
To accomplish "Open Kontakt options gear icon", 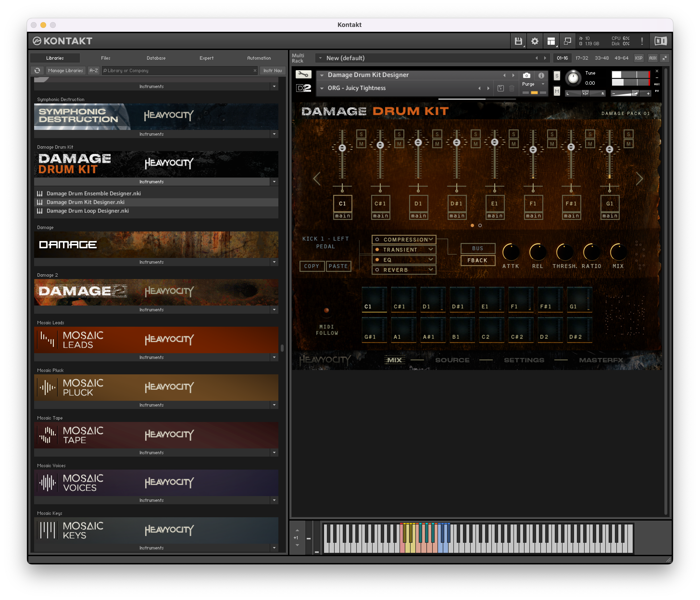I will click(x=534, y=41).
